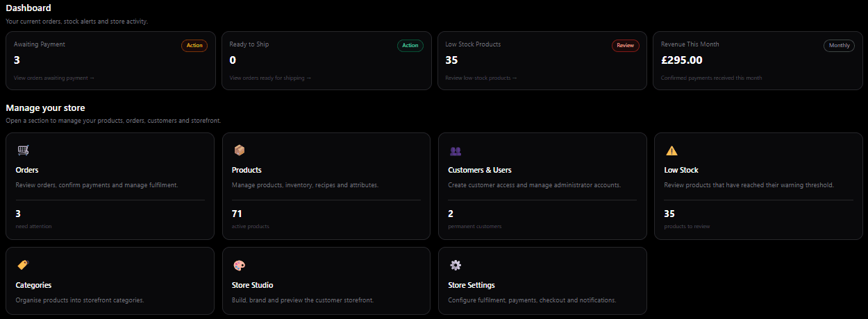Click the 'products to review' text
Screen dimensions: 868x319
point(687,226)
